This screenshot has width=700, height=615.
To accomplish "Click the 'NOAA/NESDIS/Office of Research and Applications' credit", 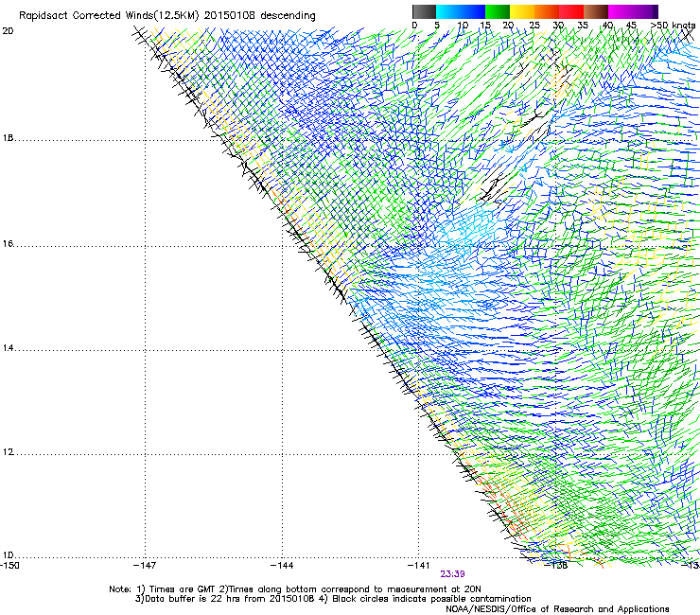I will point(557,609).
